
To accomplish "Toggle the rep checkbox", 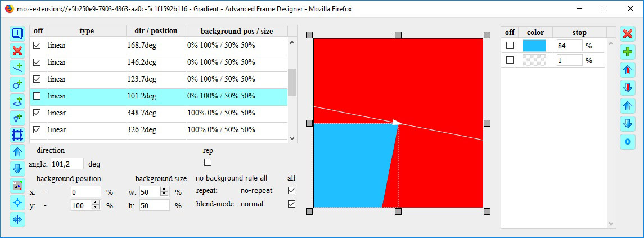I will point(208,163).
